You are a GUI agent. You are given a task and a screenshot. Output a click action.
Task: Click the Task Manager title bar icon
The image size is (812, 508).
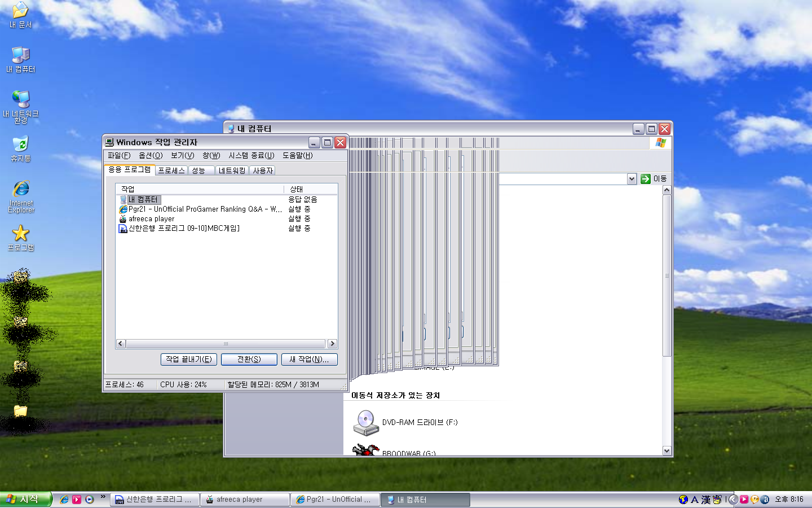coord(109,142)
